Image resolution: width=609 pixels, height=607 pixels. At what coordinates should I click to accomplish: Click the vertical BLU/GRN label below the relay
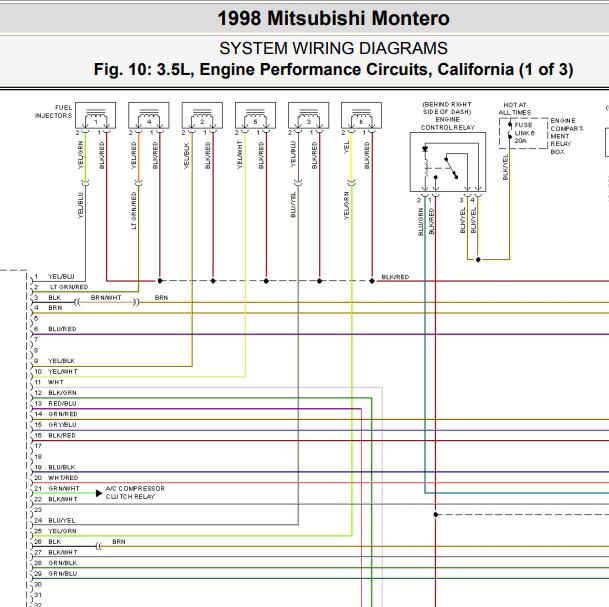click(421, 222)
